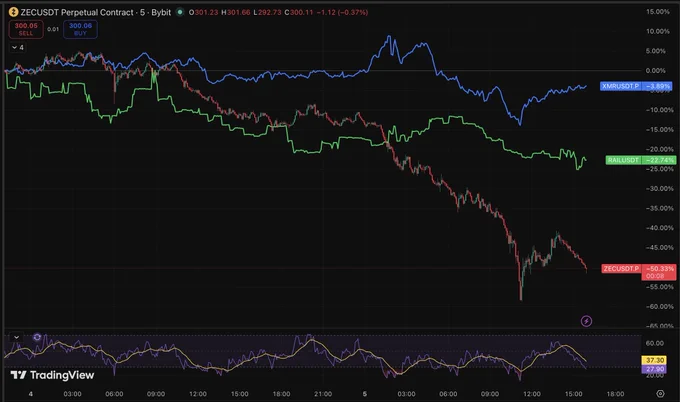Click the RAILUSDT price scale label
The width and height of the screenshot is (680, 402).
pyautogui.click(x=623, y=160)
